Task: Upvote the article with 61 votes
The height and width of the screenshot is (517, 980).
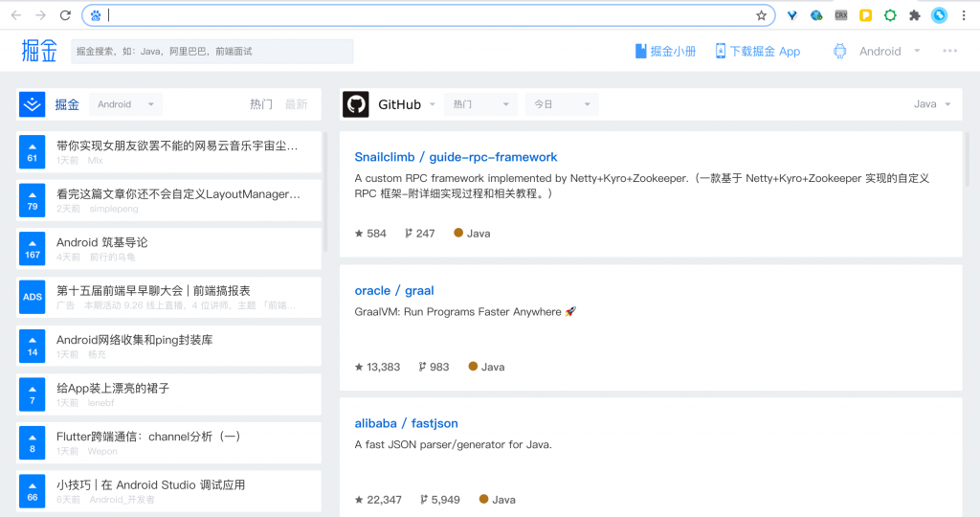Action: coord(32,152)
